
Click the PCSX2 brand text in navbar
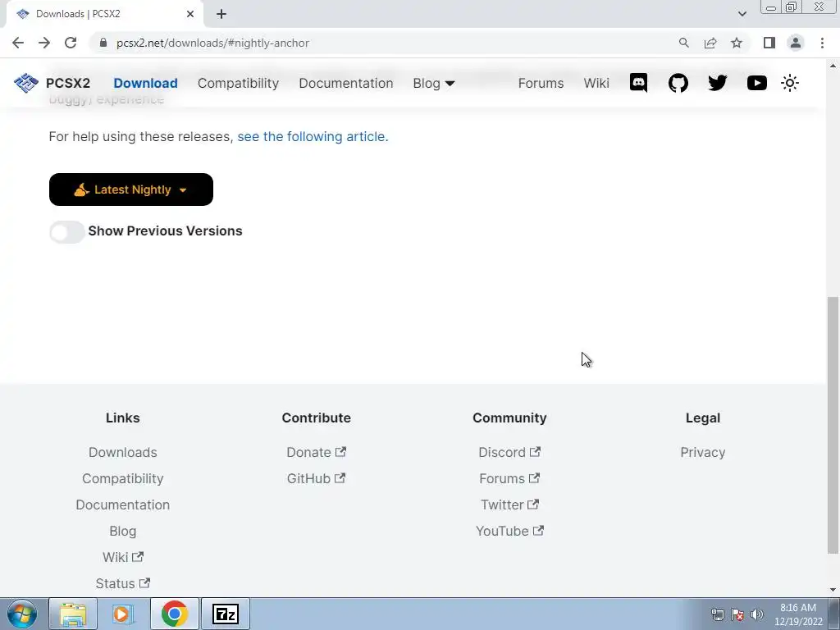68,83
